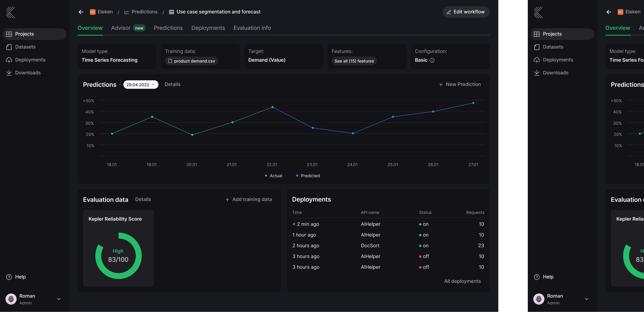Open Datasets from the left sidebar
644x312 pixels.
(x=25, y=47)
